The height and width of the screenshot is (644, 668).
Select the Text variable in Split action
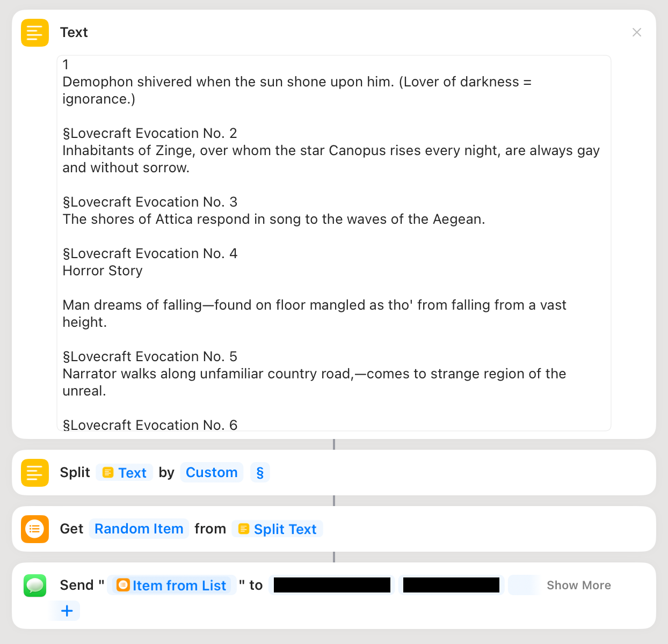125,473
